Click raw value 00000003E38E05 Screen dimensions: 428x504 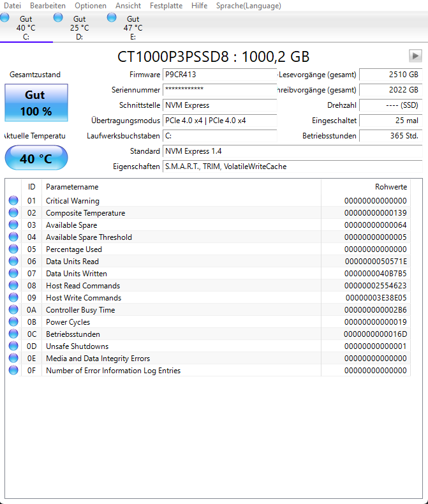376,298
